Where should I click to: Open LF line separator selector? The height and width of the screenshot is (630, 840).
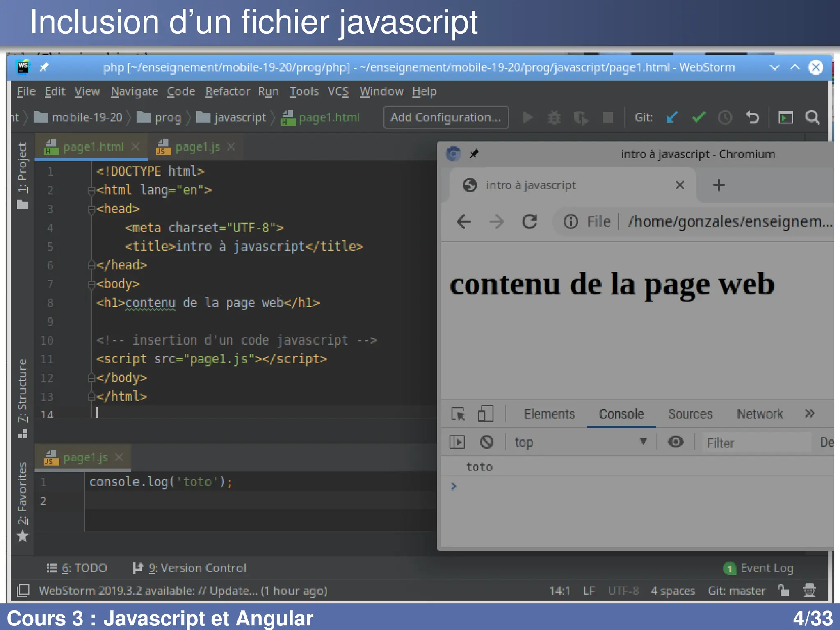[x=589, y=591]
